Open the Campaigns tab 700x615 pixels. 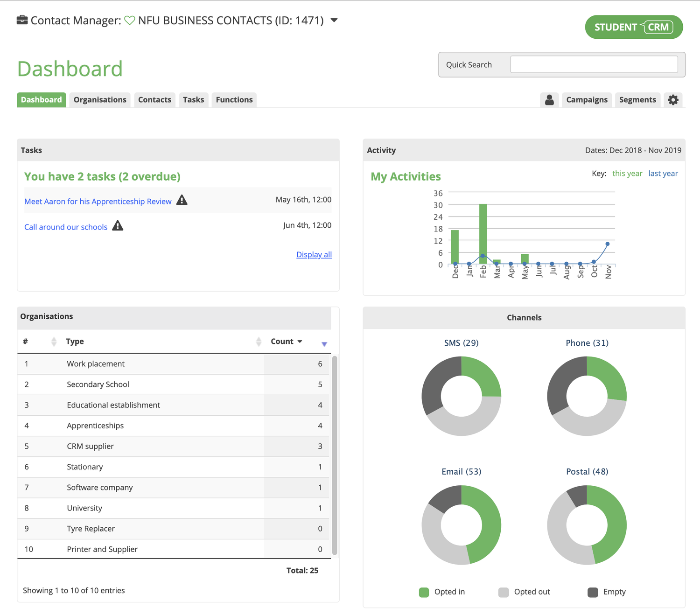[x=587, y=99]
